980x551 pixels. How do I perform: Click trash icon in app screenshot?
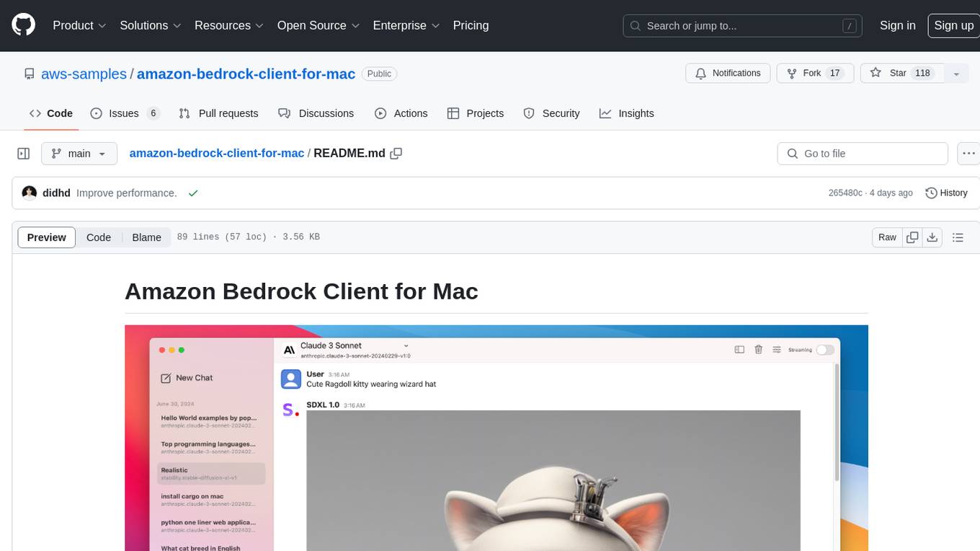click(x=758, y=350)
